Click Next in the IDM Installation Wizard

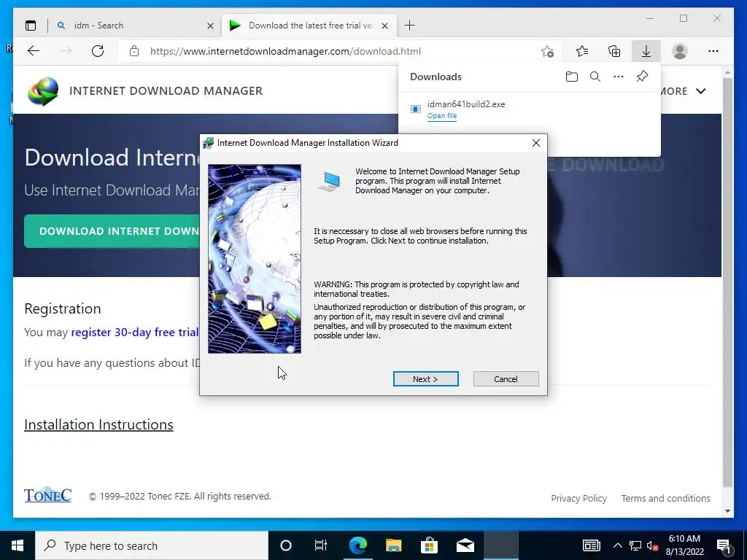425,379
